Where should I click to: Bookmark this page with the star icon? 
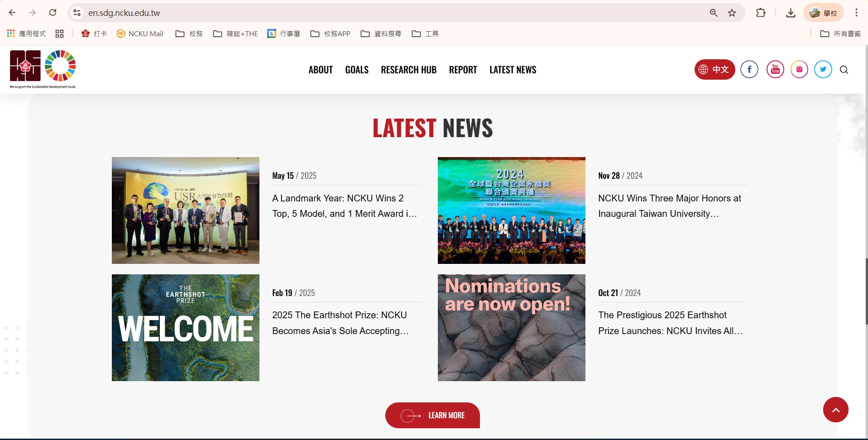[732, 13]
